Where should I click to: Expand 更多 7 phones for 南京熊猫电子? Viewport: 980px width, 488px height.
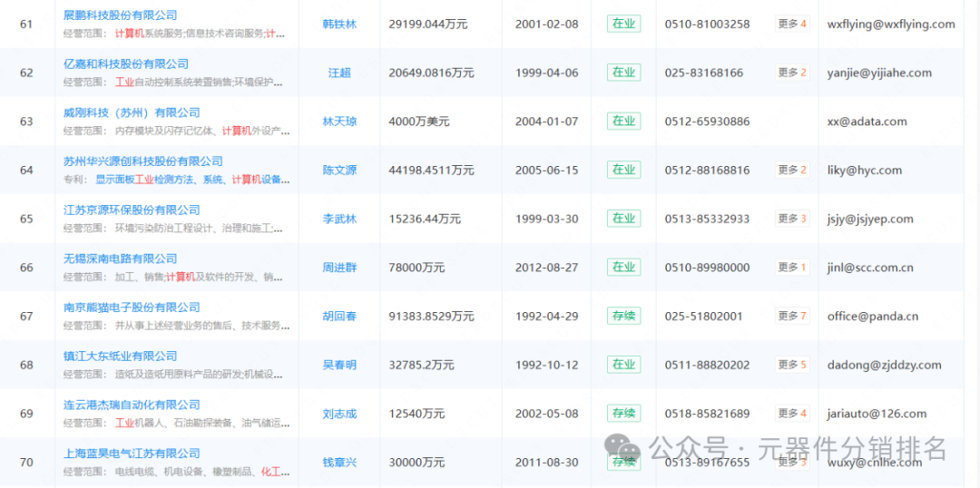coord(792,317)
